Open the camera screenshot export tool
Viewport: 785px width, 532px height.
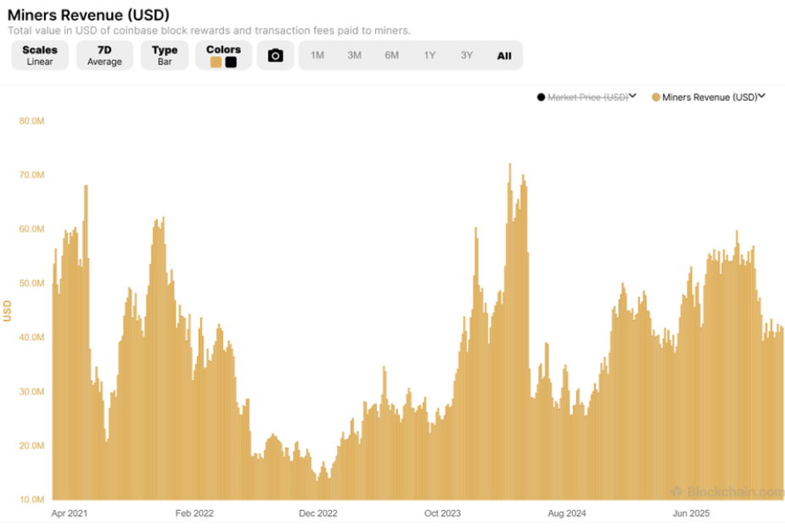275,54
